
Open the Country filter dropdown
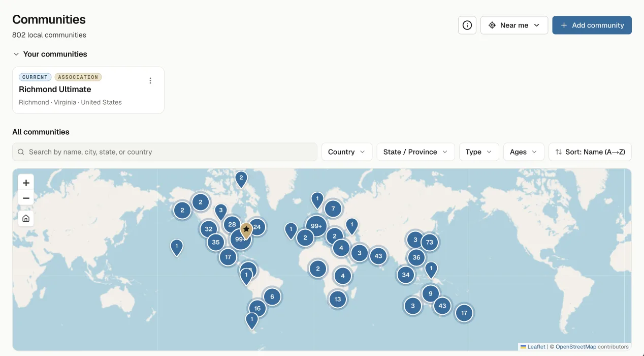pyautogui.click(x=347, y=152)
